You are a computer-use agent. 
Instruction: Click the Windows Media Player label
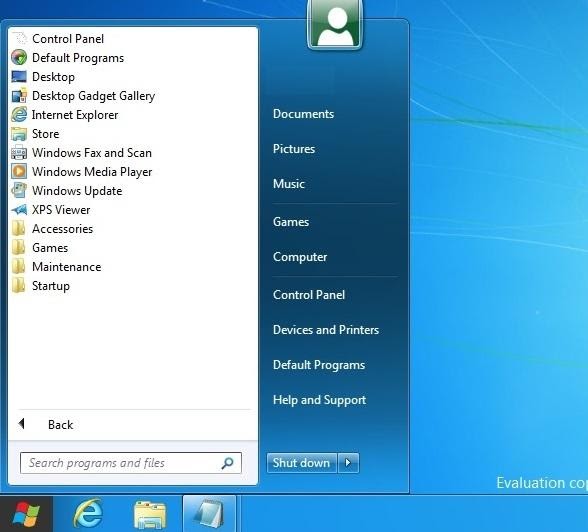[x=92, y=172]
